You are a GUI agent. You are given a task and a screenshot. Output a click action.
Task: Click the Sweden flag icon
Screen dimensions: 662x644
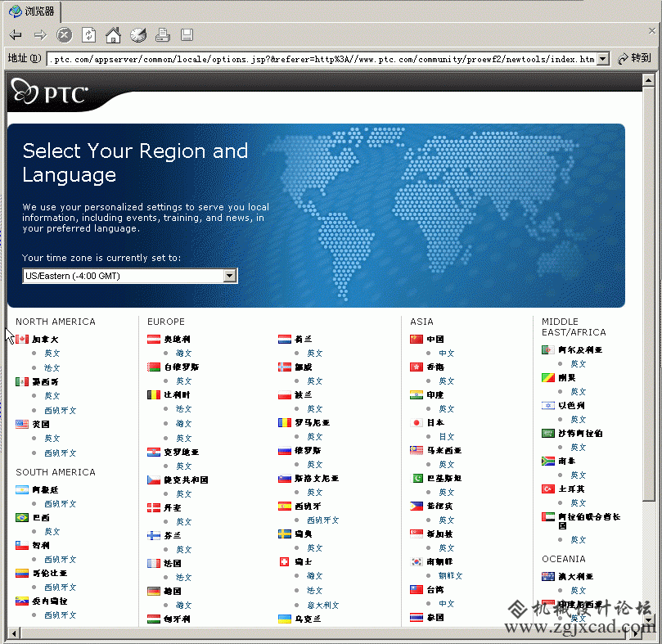pyautogui.click(x=285, y=534)
